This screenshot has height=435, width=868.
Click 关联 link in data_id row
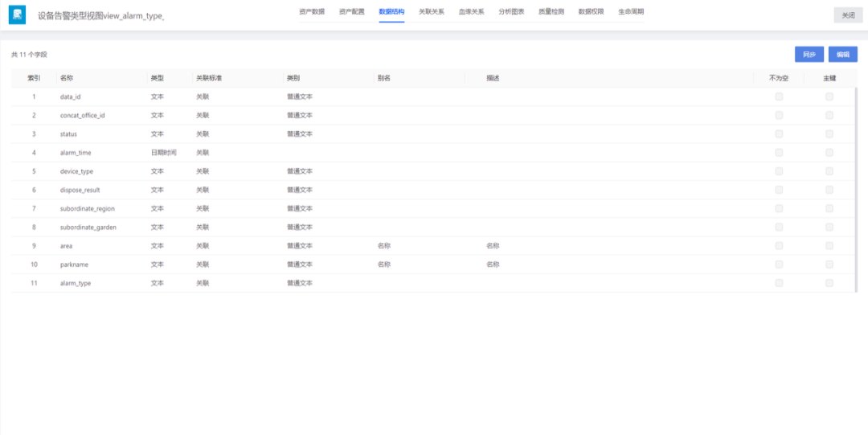pos(203,96)
